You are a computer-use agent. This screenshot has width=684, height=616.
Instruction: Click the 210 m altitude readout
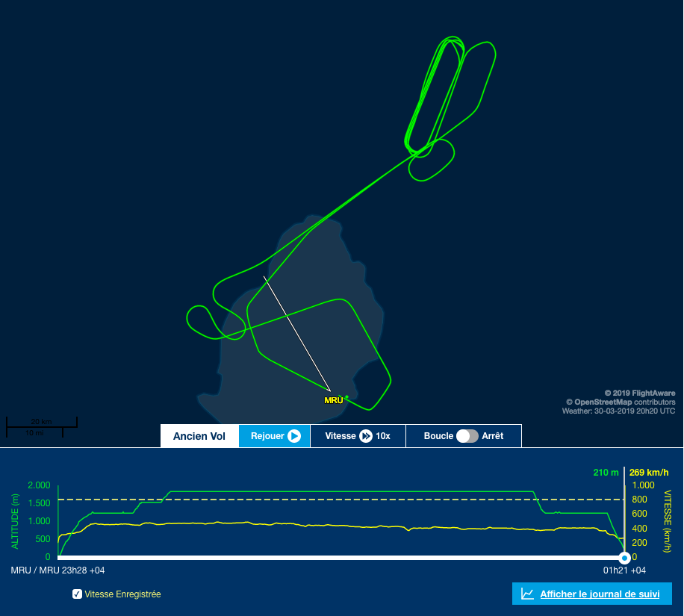pos(606,473)
